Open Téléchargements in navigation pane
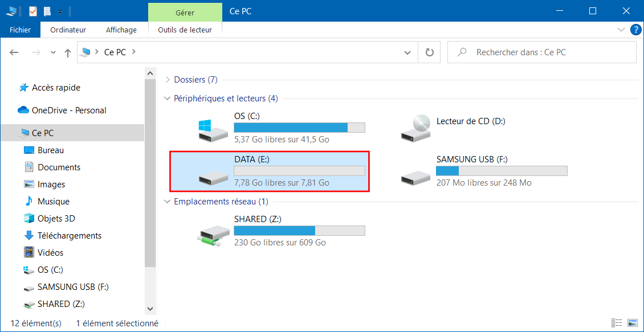This screenshot has height=332, width=644. click(x=70, y=236)
